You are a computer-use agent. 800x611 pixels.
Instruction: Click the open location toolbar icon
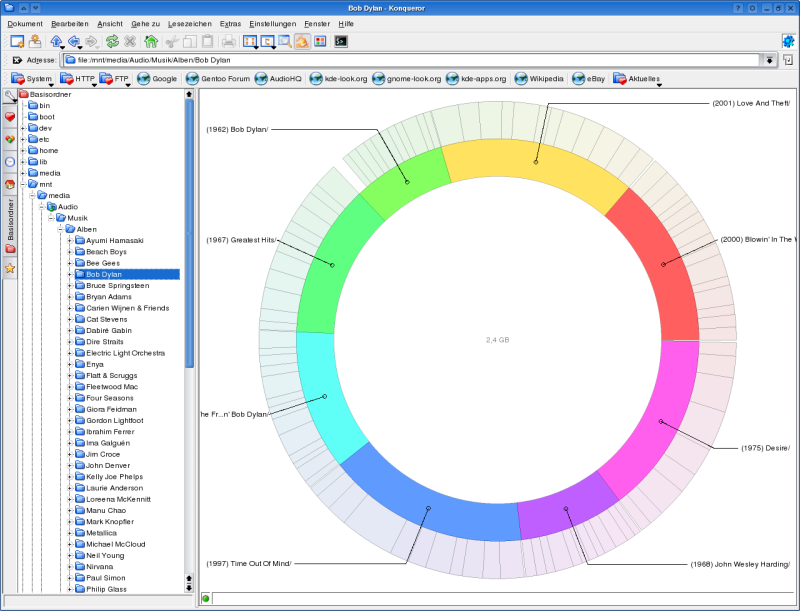[35, 41]
